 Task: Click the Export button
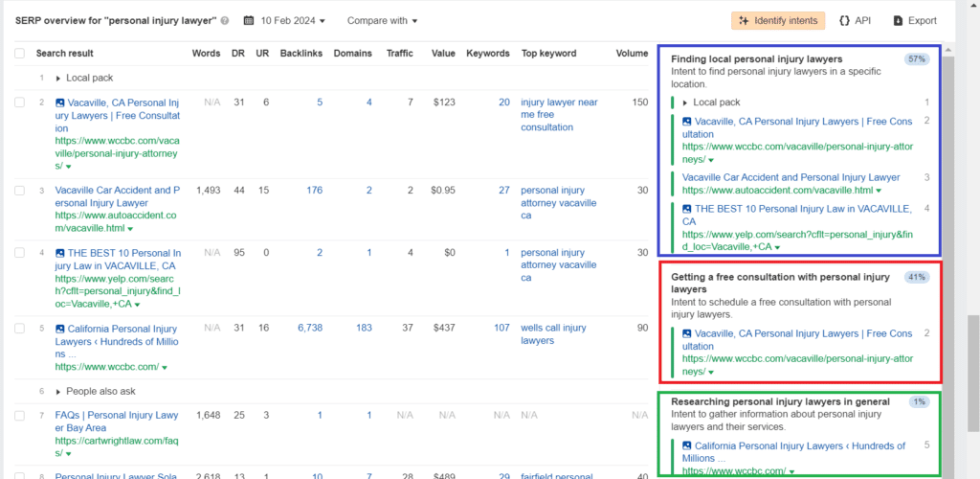(x=915, y=21)
